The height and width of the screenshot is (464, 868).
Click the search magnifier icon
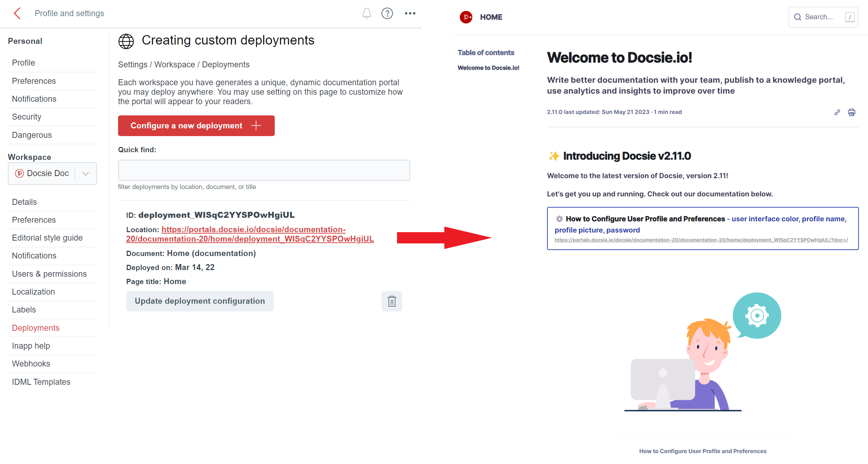(798, 17)
